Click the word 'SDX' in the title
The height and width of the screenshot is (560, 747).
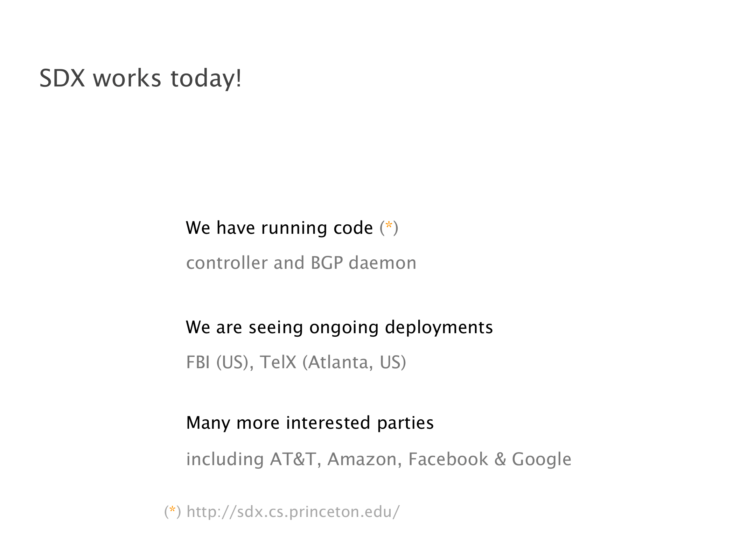click(62, 78)
